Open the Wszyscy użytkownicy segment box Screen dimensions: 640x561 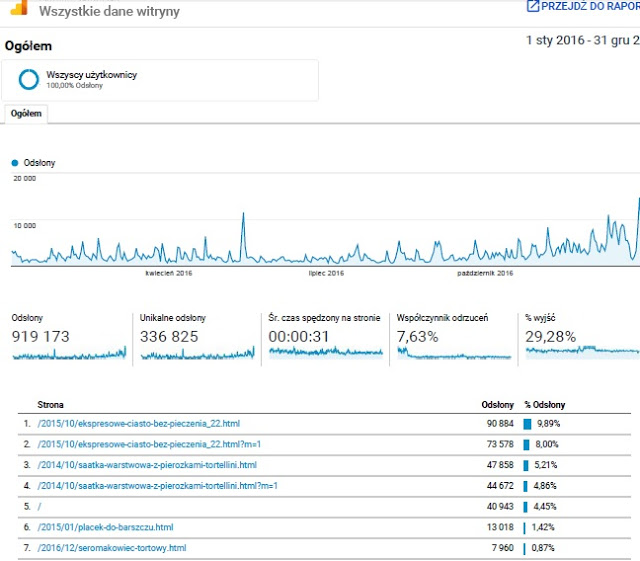[x=162, y=80]
